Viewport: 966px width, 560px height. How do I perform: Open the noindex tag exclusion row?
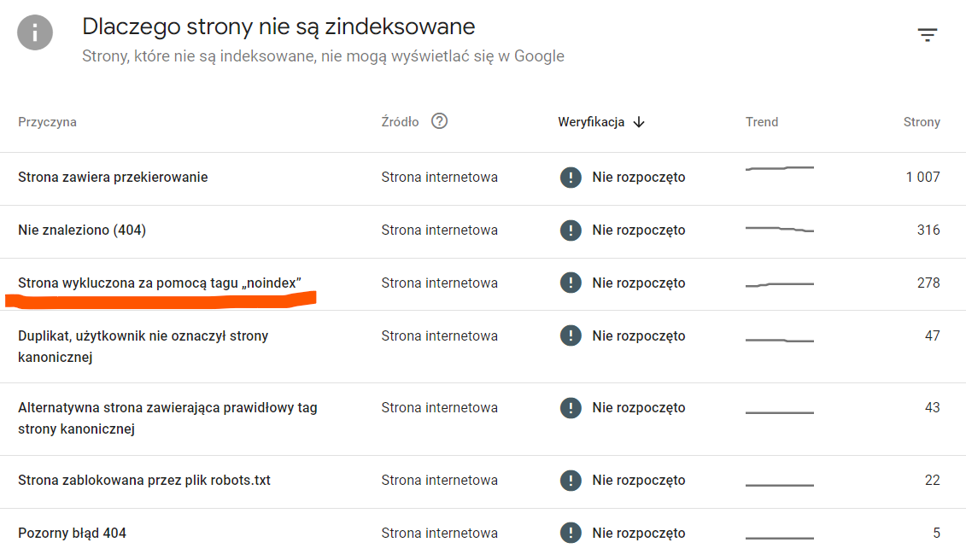click(x=160, y=283)
